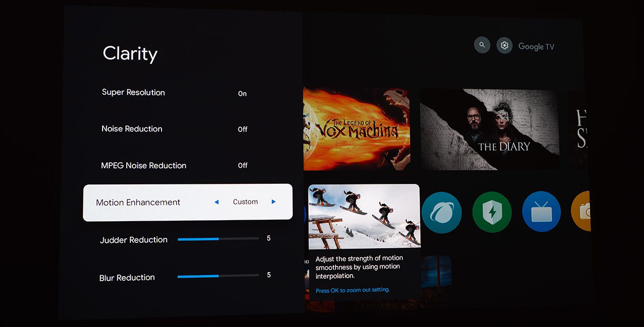Image resolution: width=644 pixels, height=327 pixels.
Task: Adjust the Judder Reduction slider
Action: [218, 239]
